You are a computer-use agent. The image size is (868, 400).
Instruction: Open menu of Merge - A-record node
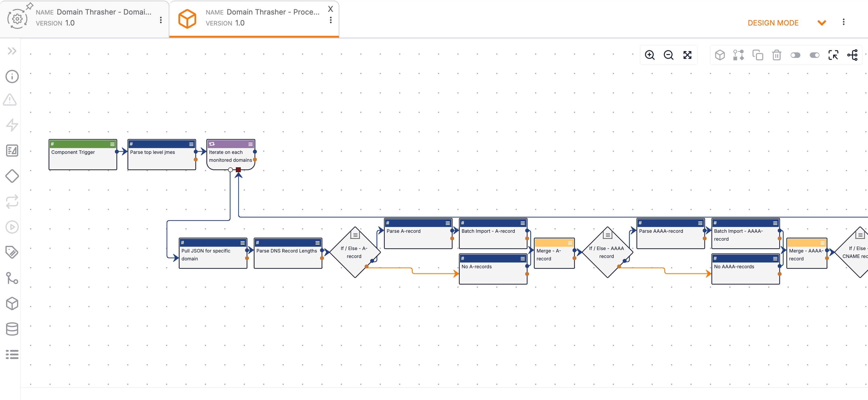[570, 243]
